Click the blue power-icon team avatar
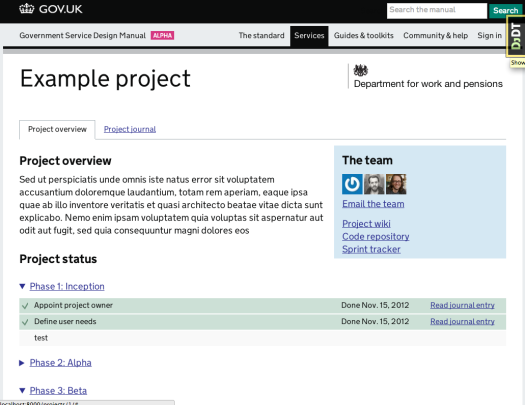This screenshot has width=525, height=405. 352,184
